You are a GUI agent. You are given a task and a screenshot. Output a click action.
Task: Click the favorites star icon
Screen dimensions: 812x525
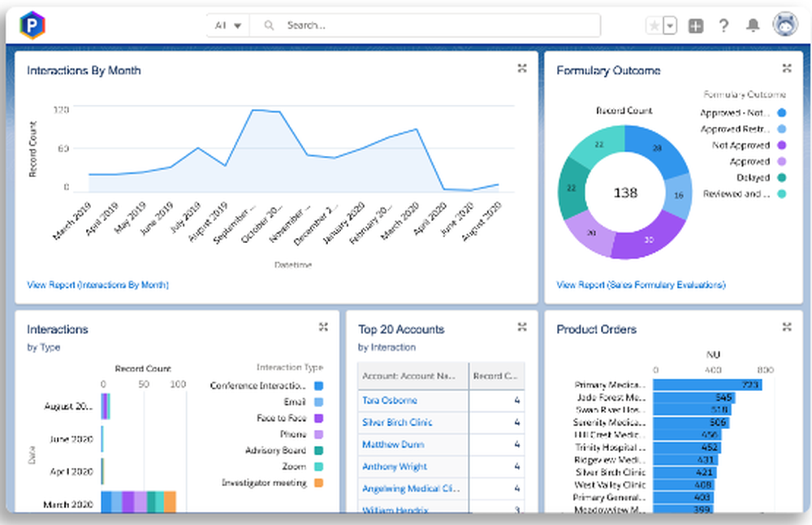(654, 25)
